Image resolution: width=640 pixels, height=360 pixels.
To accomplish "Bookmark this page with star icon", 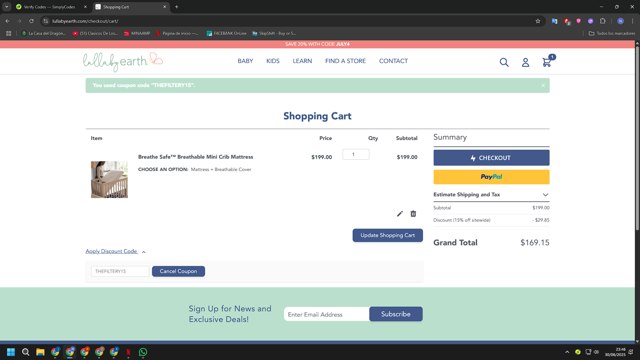I will pos(538,21).
